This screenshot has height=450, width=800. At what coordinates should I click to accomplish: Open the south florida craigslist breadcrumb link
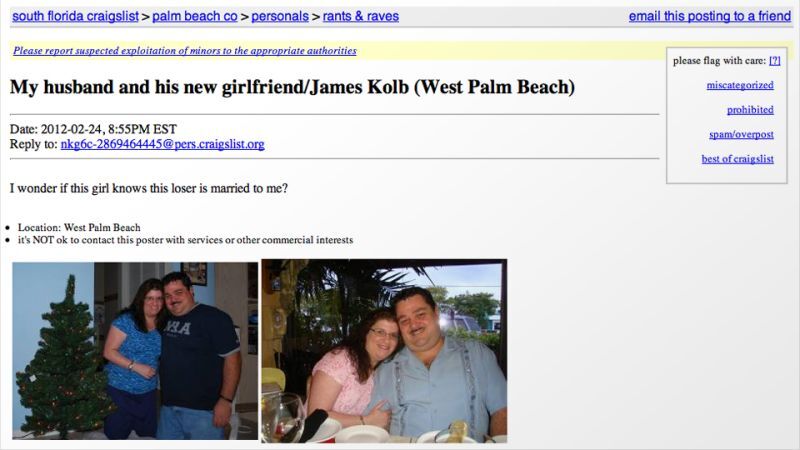click(x=76, y=16)
